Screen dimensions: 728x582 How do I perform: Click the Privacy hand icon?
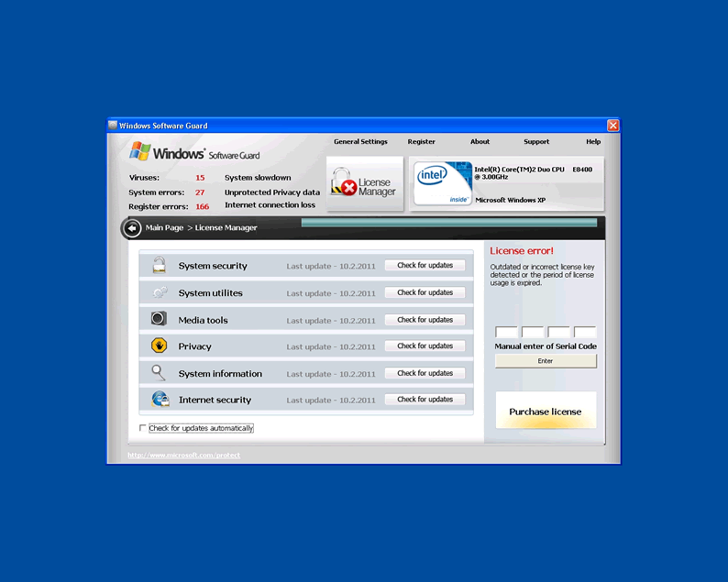159,346
